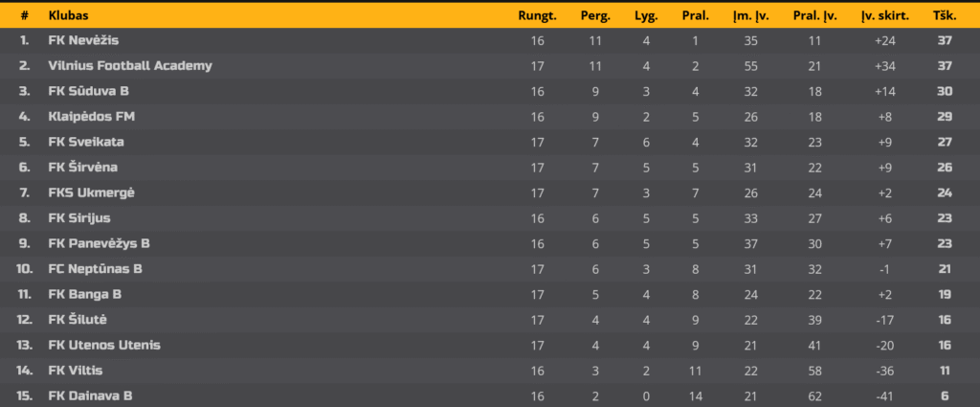This screenshot has width=980, height=407.
Task: Select FK Sirijus team row
Action: pos(489,218)
